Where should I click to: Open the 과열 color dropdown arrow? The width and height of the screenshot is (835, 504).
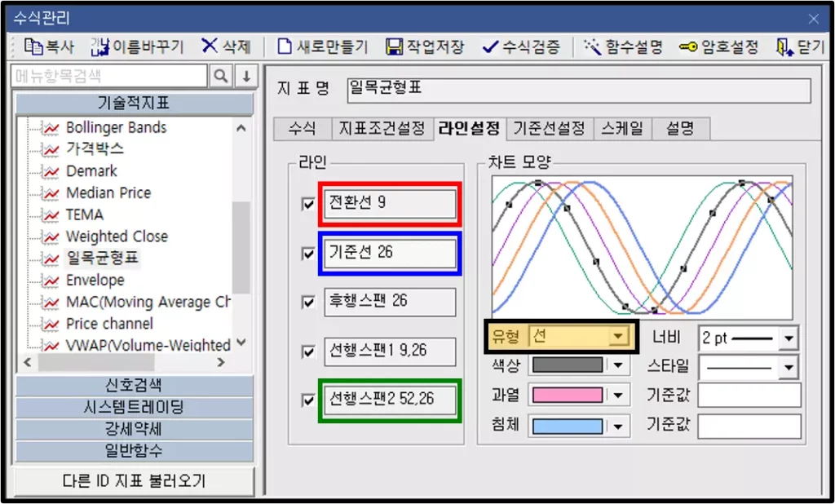point(618,396)
